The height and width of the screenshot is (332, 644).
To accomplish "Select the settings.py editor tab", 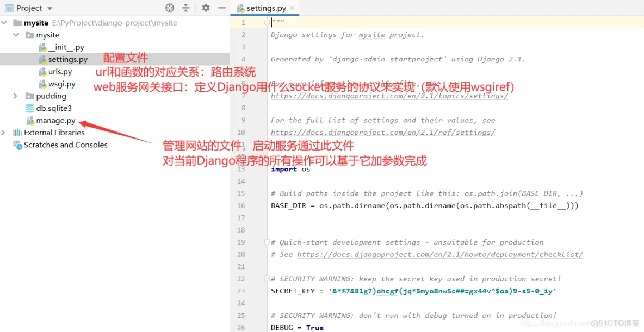I will pos(264,8).
